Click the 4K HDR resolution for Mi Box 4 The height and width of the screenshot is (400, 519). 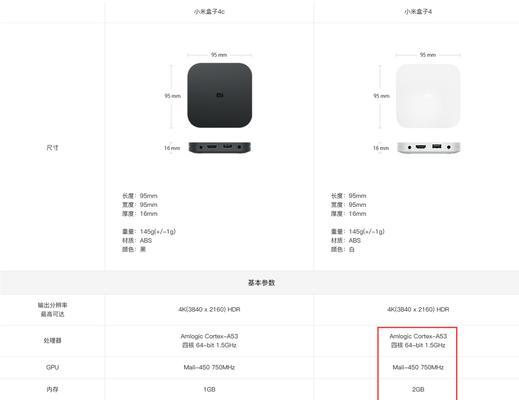pos(418,309)
